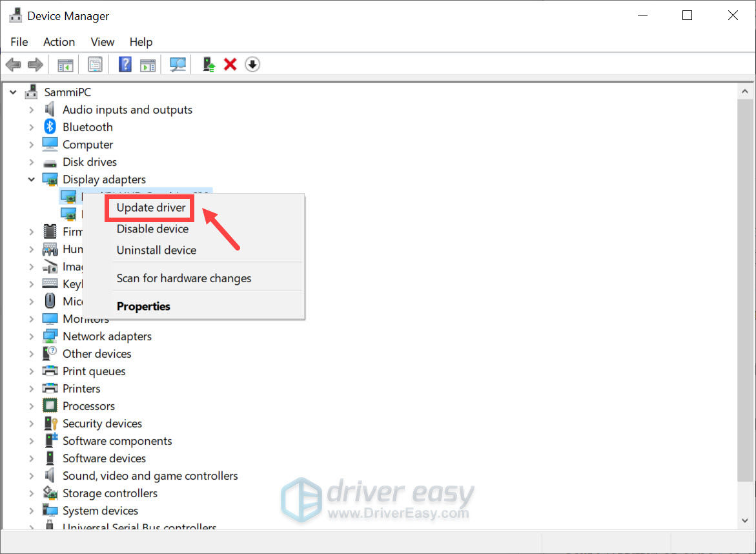Viewport: 756px width, 554px height.
Task: Open the File menu
Action: point(19,42)
